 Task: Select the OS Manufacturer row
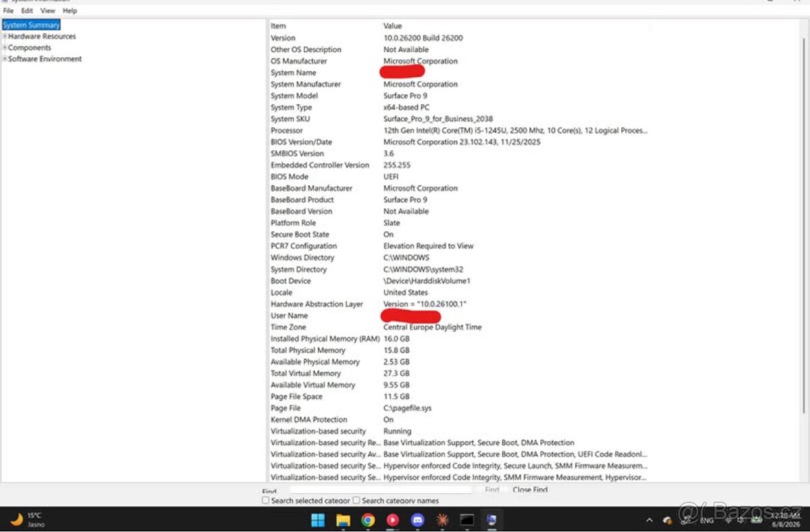(459, 61)
